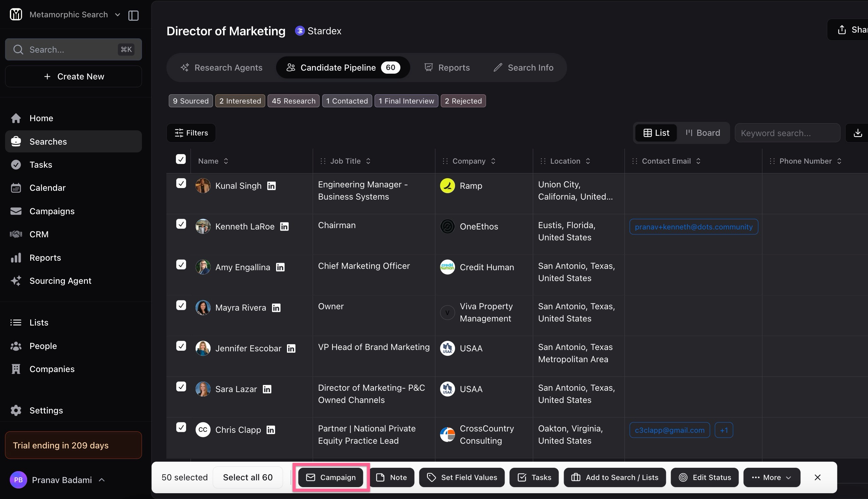Open pranav+kenneth@dots.community email link
Screen dimensions: 868x499
693,227
